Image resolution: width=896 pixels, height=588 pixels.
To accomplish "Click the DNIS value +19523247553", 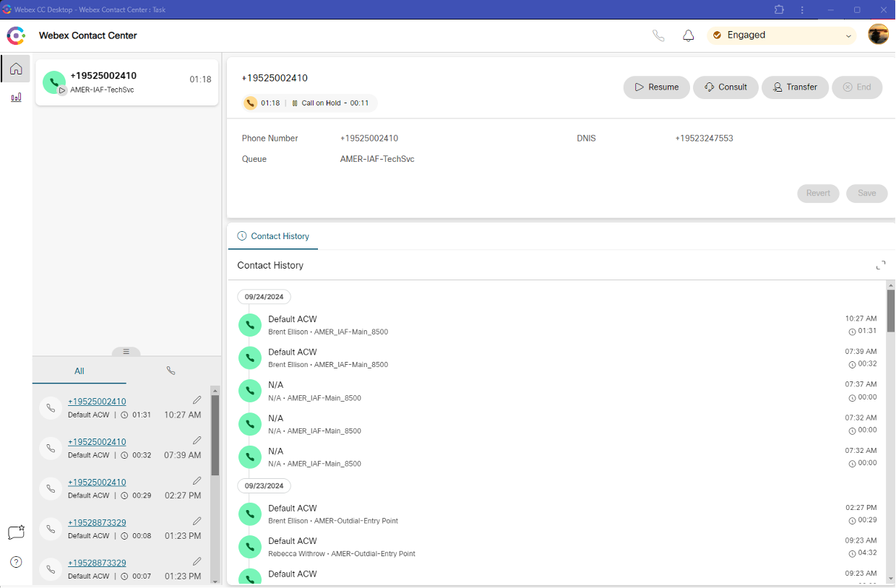I will (x=704, y=139).
